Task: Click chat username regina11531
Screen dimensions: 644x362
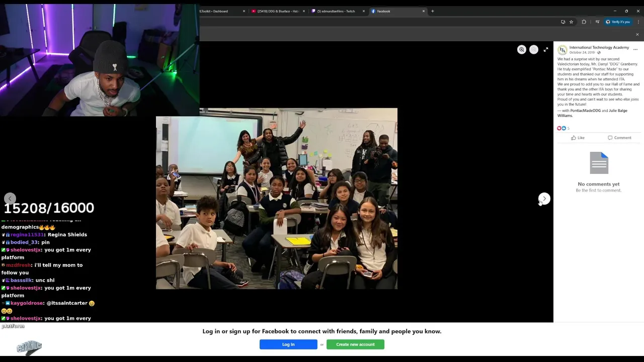Action: [27, 235]
